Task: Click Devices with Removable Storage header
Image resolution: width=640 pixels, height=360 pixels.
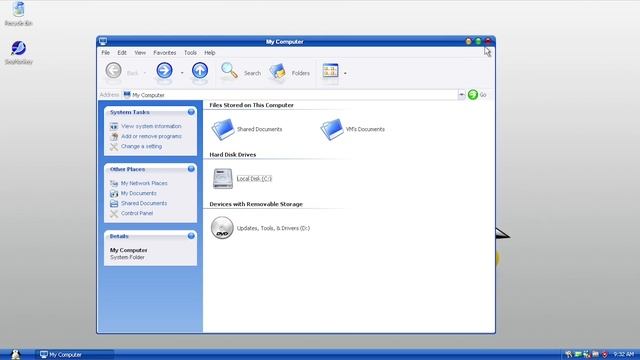Action: 256,204
